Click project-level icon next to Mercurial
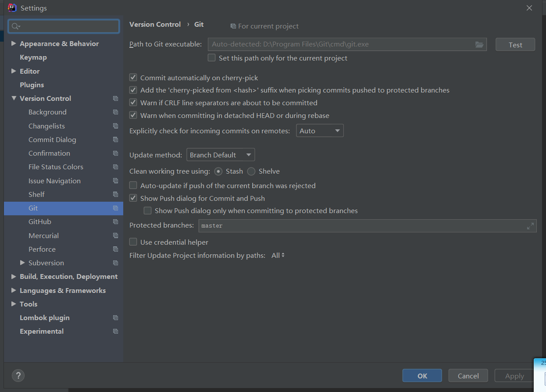Viewport: 546px width, 392px height. click(115, 235)
